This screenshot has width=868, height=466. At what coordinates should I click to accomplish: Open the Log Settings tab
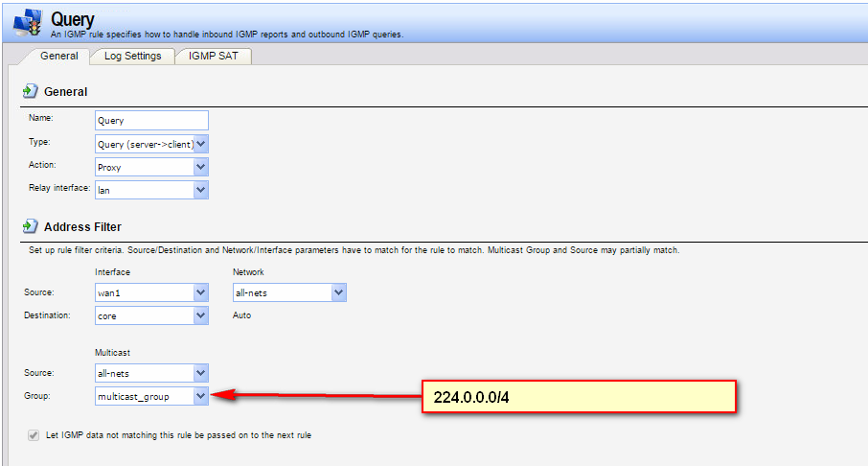[133, 56]
